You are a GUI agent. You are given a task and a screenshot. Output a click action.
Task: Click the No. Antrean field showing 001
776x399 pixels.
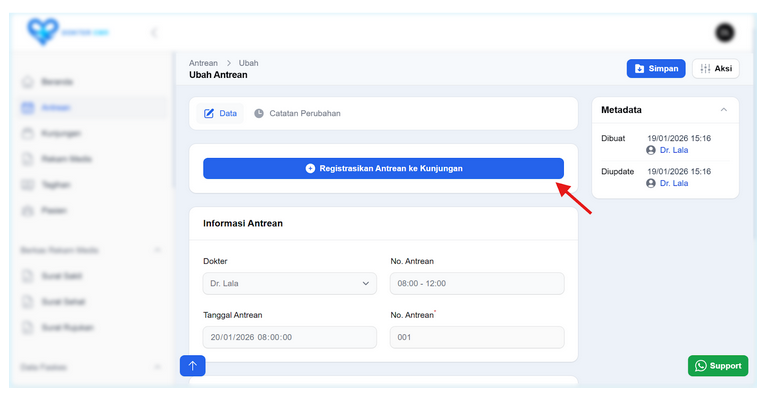[x=477, y=337]
